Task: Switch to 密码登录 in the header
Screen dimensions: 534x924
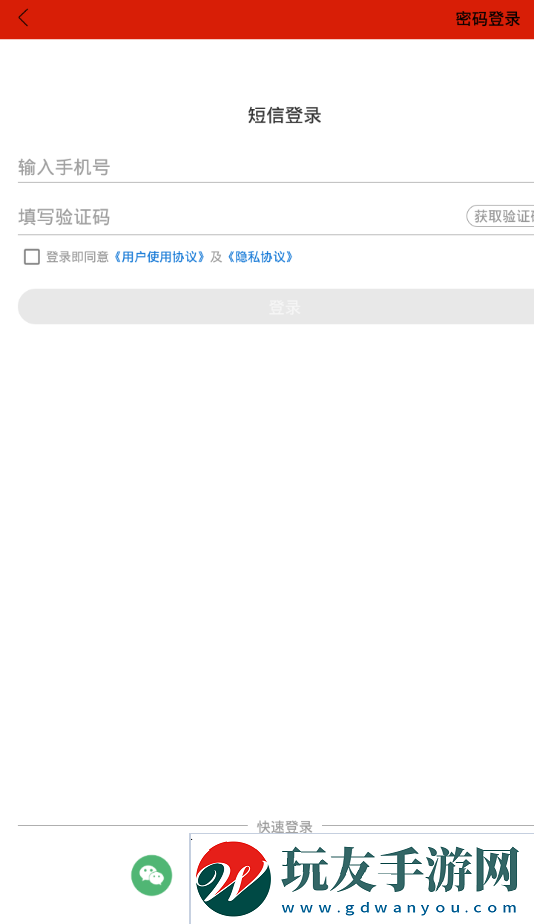Action: (x=488, y=19)
